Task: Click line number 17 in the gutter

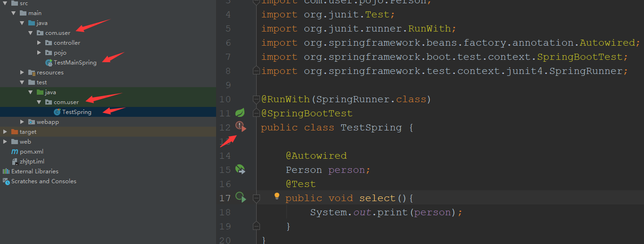Action: tap(226, 198)
